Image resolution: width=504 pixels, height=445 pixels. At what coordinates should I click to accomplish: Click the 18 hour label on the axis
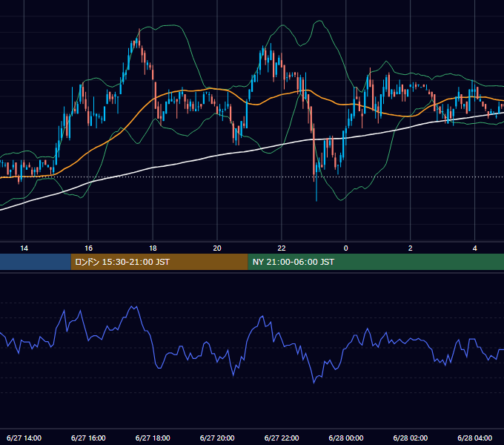coord(153,248)
